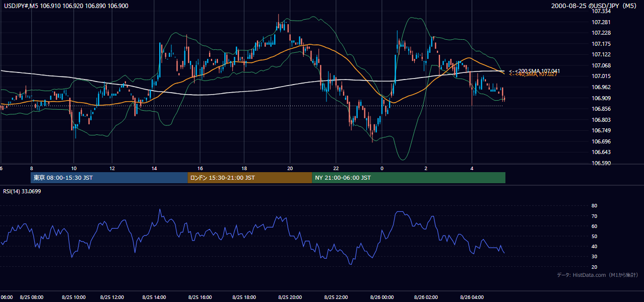Click the 8/25 16:00 bottom date label
This screenshot has height=302, width=644.
[x=200, y=297]
